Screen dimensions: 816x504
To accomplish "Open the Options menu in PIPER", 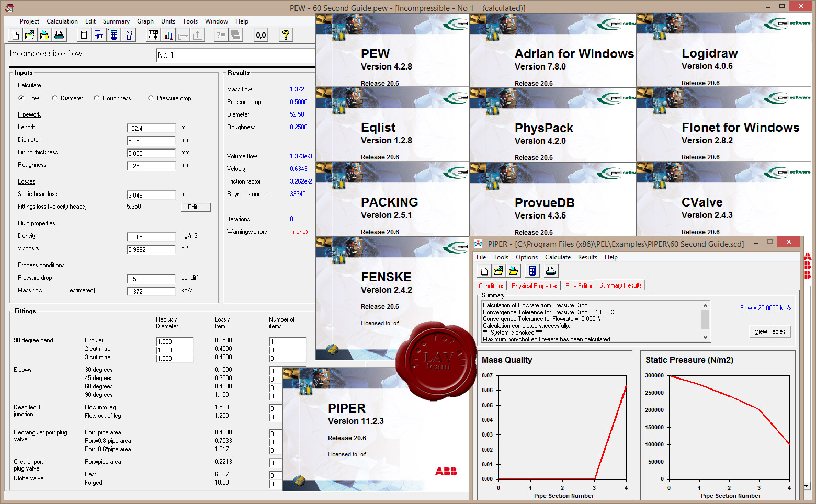I will pyautogui.click(x=527, y=257).
